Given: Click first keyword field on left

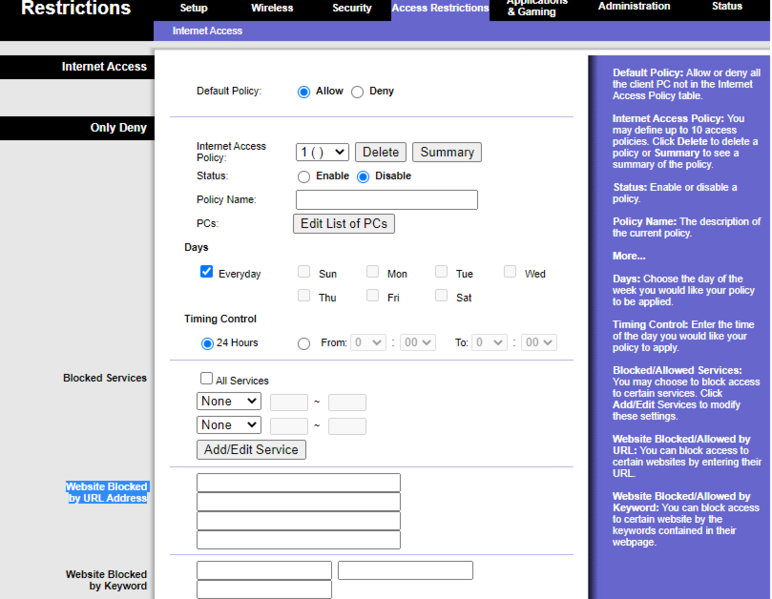Looking at the screenshot, I should point(264,570).
